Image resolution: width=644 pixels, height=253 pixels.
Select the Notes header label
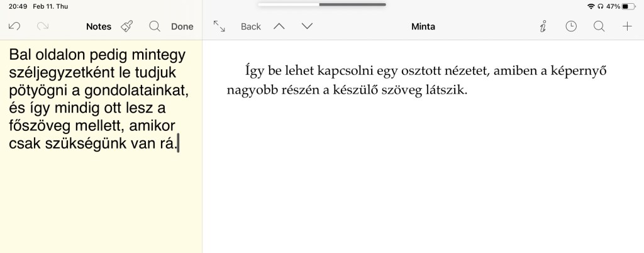(98, 26)
